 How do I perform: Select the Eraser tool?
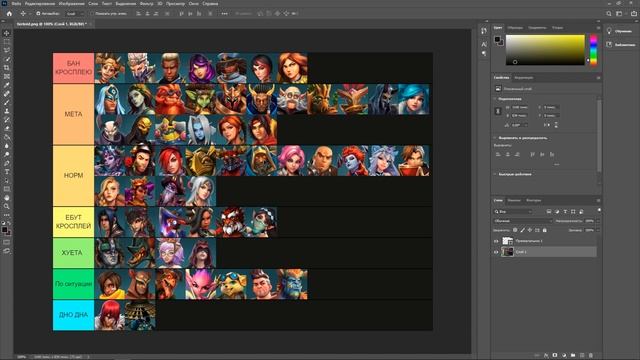(7, 129)
